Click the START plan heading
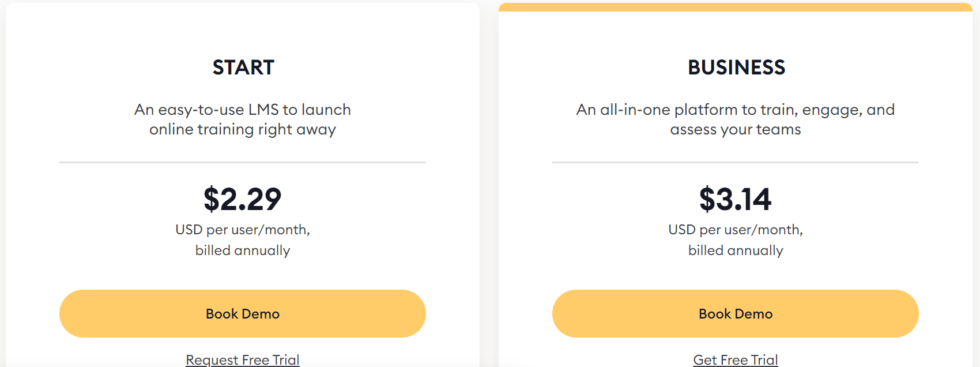 (243, 68)
